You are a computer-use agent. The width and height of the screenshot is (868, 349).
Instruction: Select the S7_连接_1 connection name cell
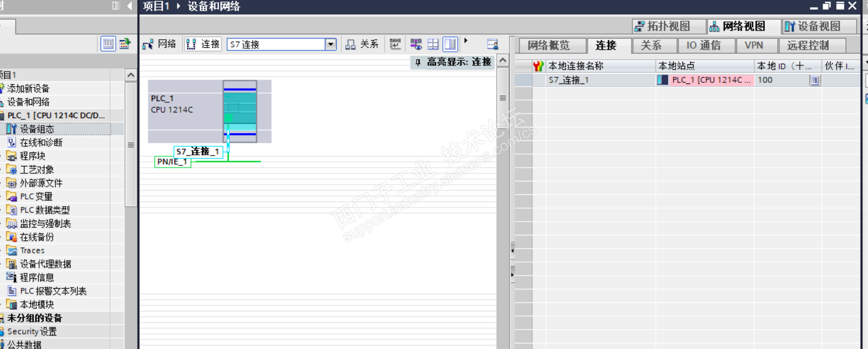pos(600,80)
